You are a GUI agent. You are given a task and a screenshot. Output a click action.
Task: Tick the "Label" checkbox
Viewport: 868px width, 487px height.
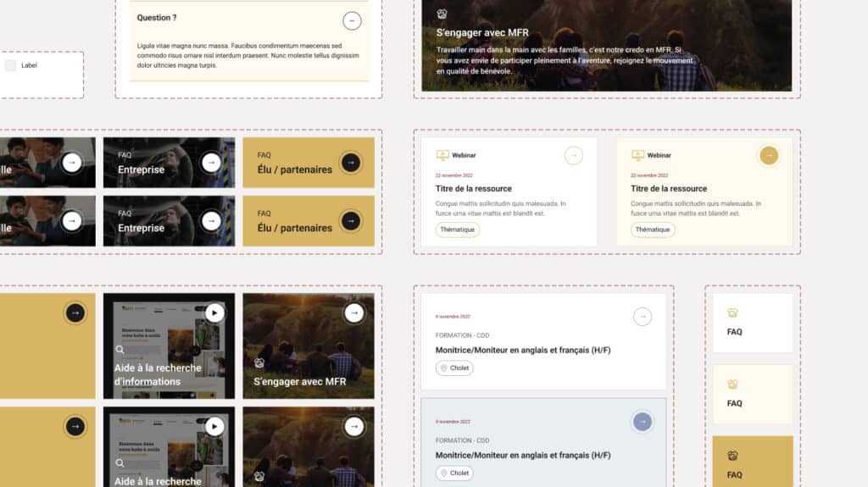click(x=10, y=65)
